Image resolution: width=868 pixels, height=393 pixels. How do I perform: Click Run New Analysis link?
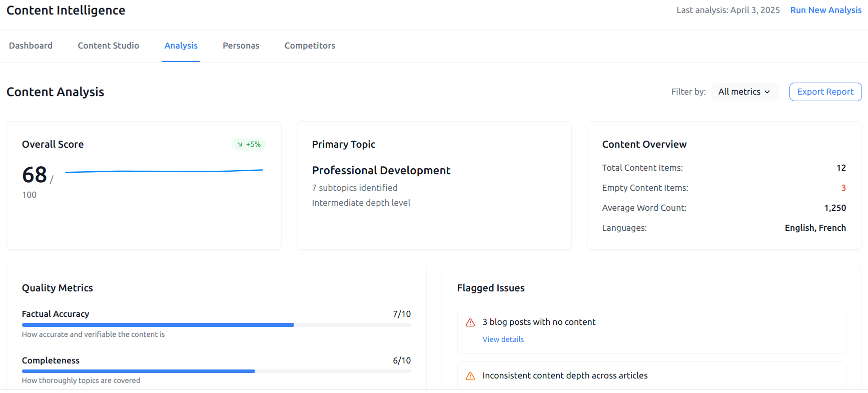click(x=826, y=10)
